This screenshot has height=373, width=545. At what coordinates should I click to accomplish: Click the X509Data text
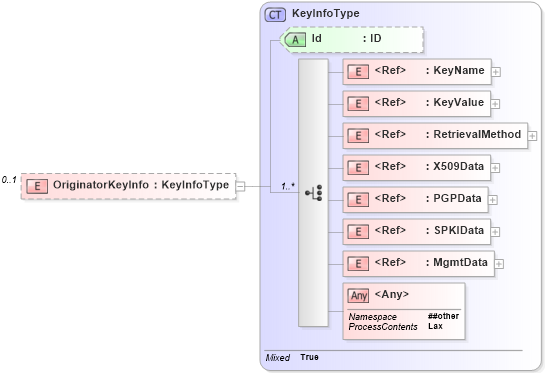[x=458, y=166]
